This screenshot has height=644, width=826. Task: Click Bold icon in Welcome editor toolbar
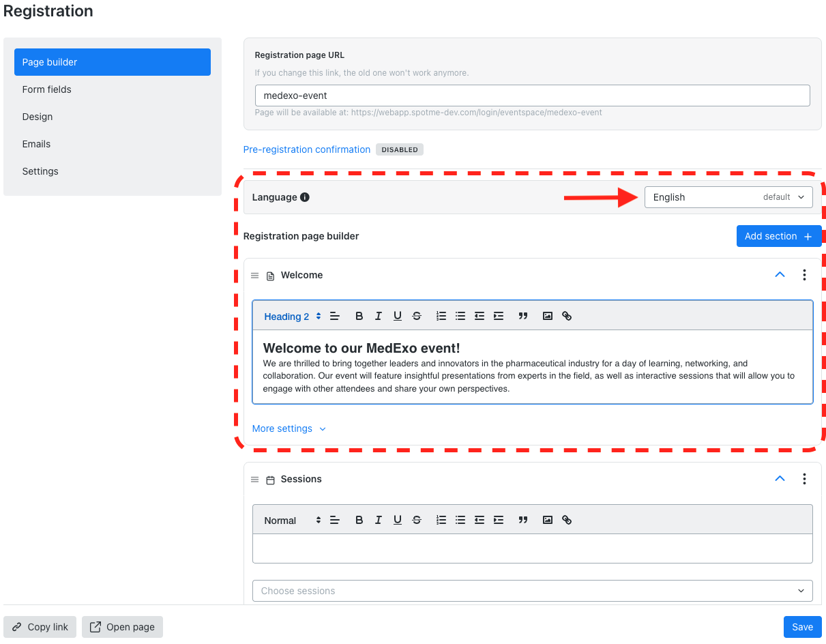(359, 316)
